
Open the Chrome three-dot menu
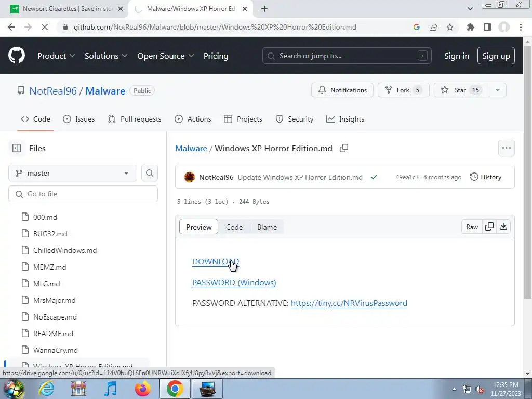(x=521, y=27)
